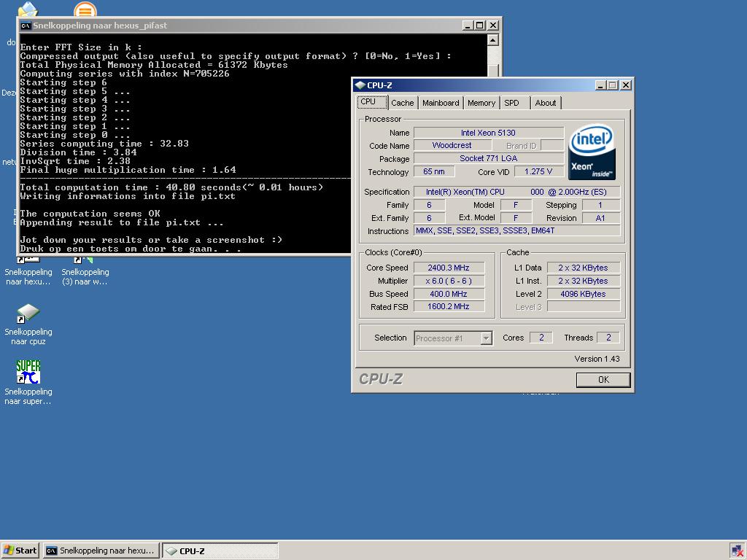The image size is (747, 560).
Task: Click the CPU-Z title bar icon
Action: pos(360,85)
